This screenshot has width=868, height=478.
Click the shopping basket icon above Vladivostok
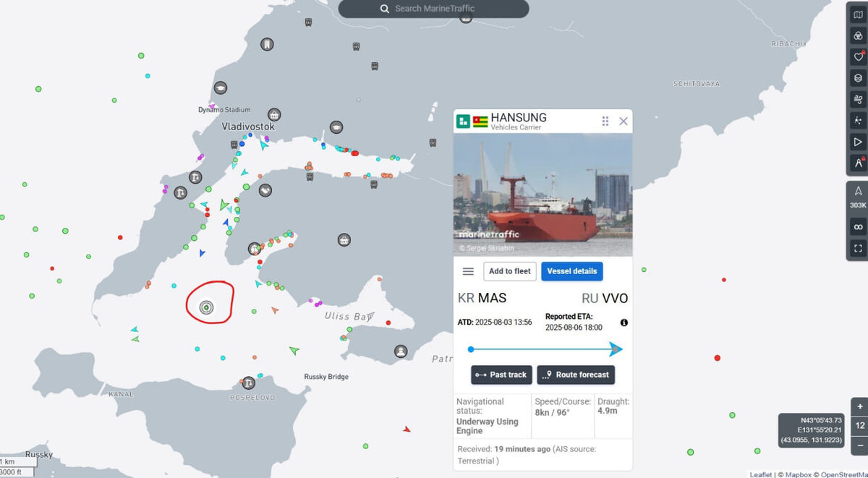[x=274, y=114]
